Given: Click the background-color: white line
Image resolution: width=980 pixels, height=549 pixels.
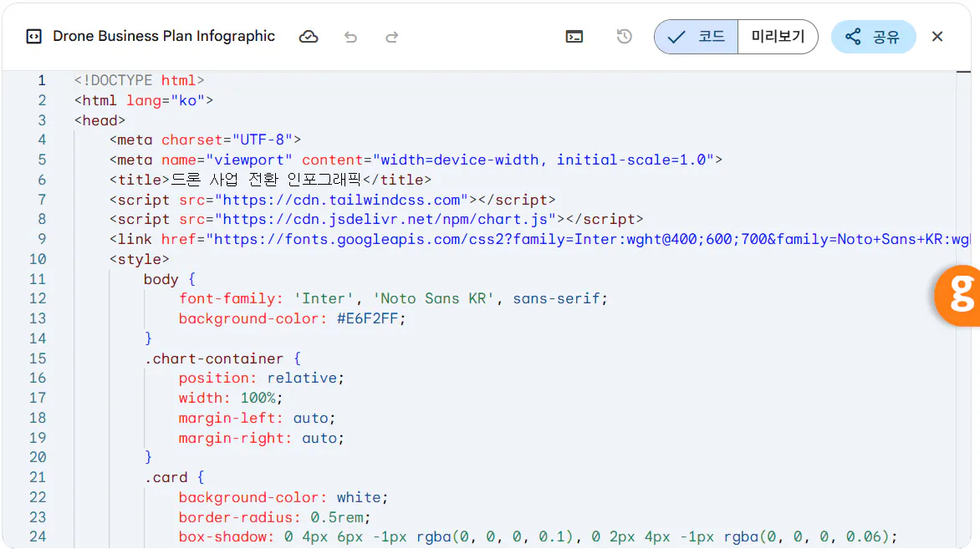Looking at the screenshot, I should coord(283,497).
